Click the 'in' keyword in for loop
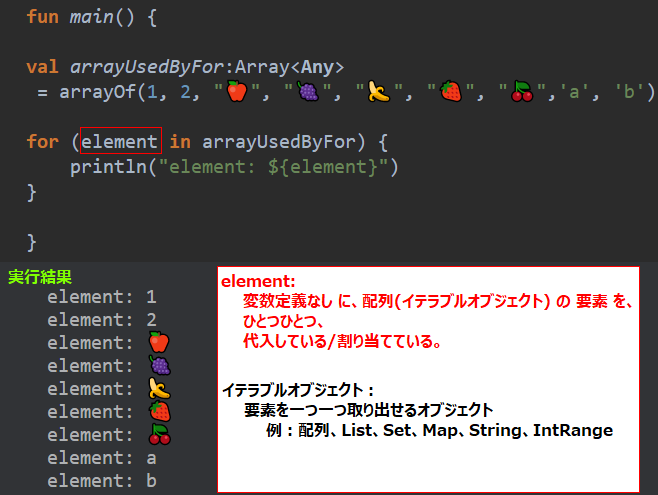This screenshot has width=658, height=495. click(x=180, y=141)
